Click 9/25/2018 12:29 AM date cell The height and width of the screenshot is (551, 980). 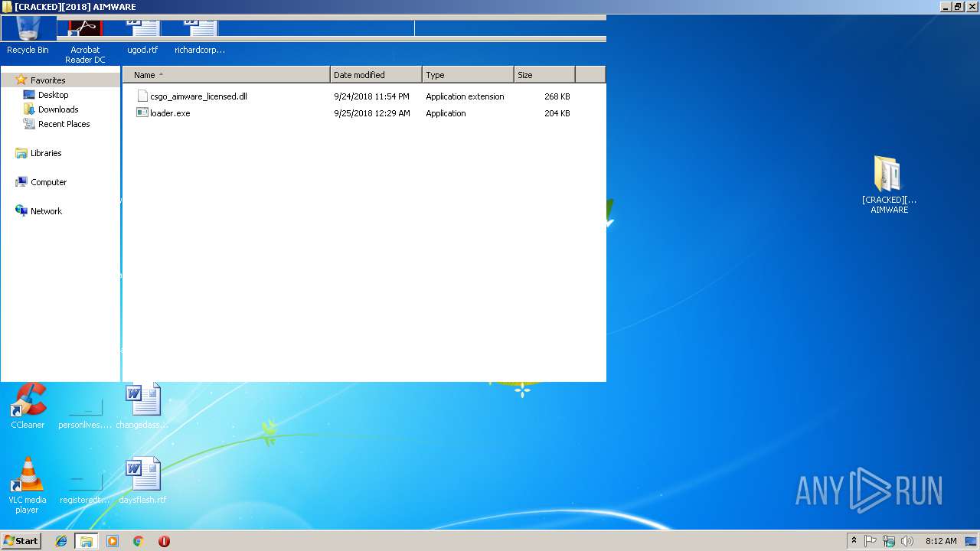[372, 113]
